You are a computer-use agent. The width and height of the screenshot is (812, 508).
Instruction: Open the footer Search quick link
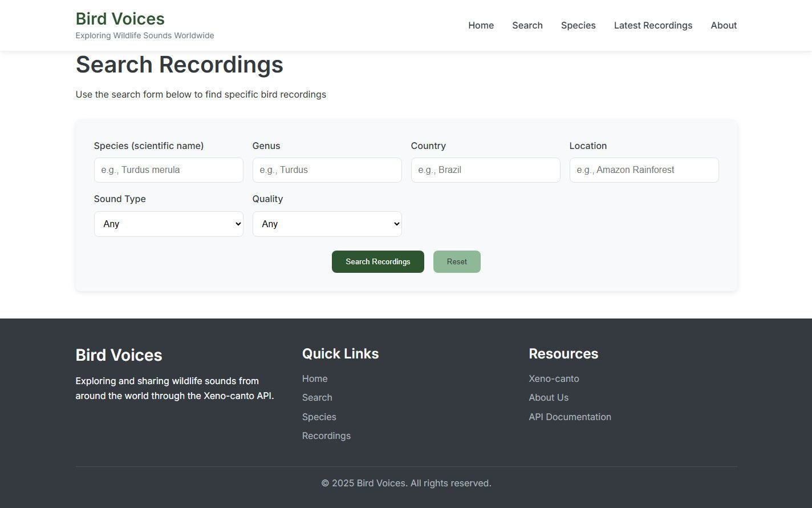point(317,397)
